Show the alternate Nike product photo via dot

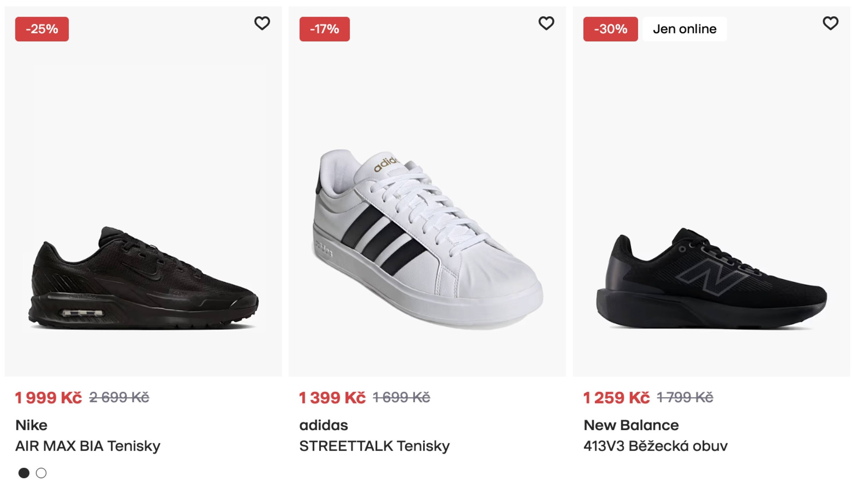pos(42,472)
